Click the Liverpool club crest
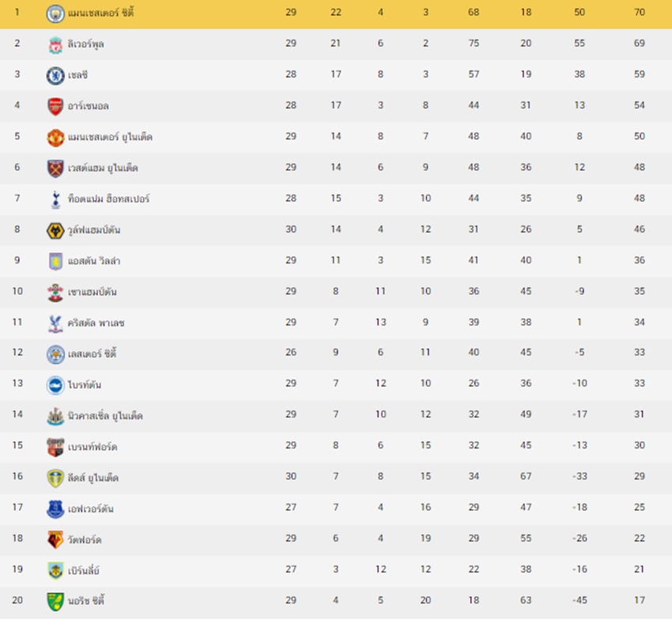 pyautogui.click(x=55, y=44)
